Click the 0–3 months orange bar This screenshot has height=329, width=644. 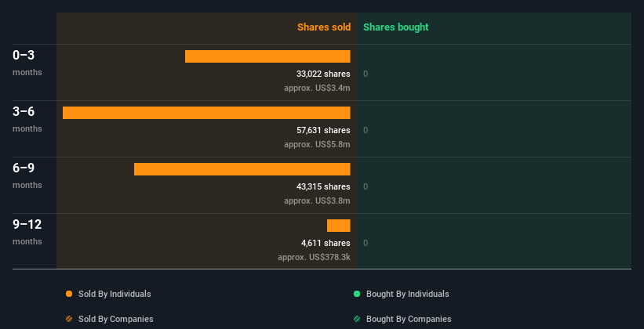267,56
